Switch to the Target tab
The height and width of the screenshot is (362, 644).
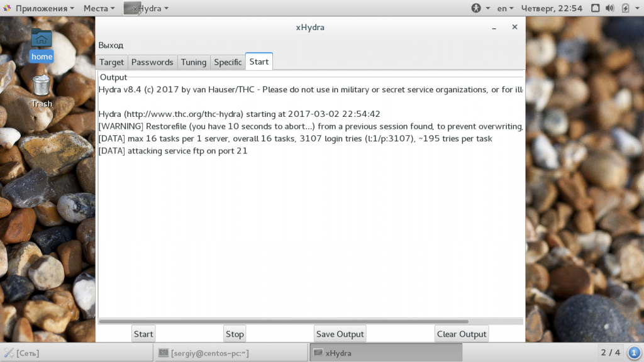tap(111, 62)
